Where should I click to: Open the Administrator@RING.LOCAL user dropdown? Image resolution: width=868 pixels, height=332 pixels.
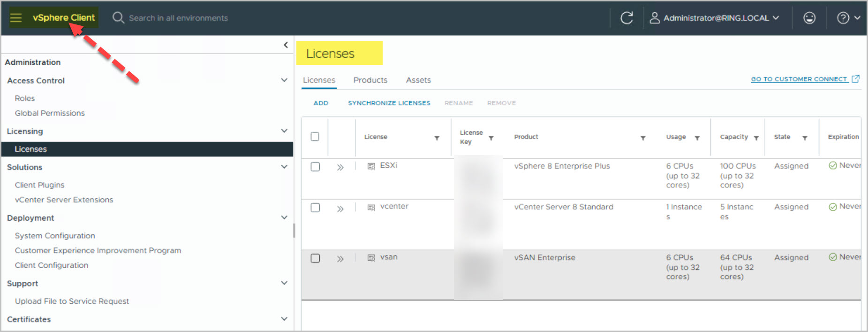714,18
